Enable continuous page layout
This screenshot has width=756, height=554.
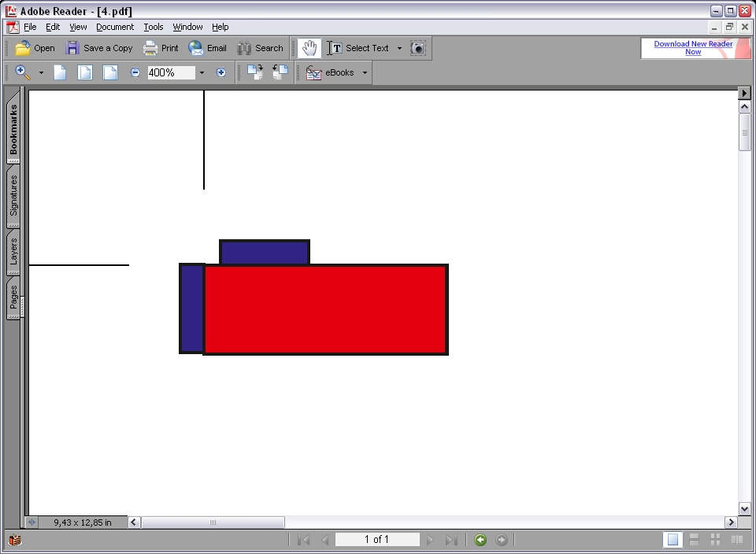tap(694, 540)
